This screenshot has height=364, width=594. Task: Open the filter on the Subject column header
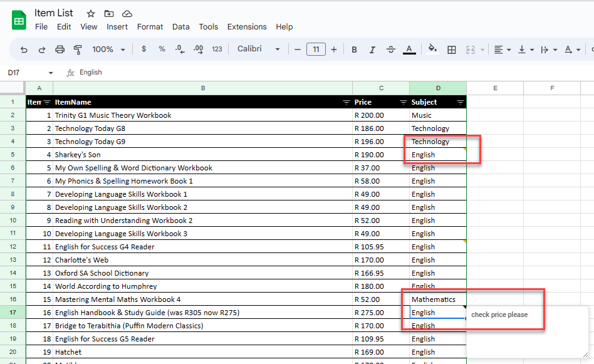[x=460, y=101]
